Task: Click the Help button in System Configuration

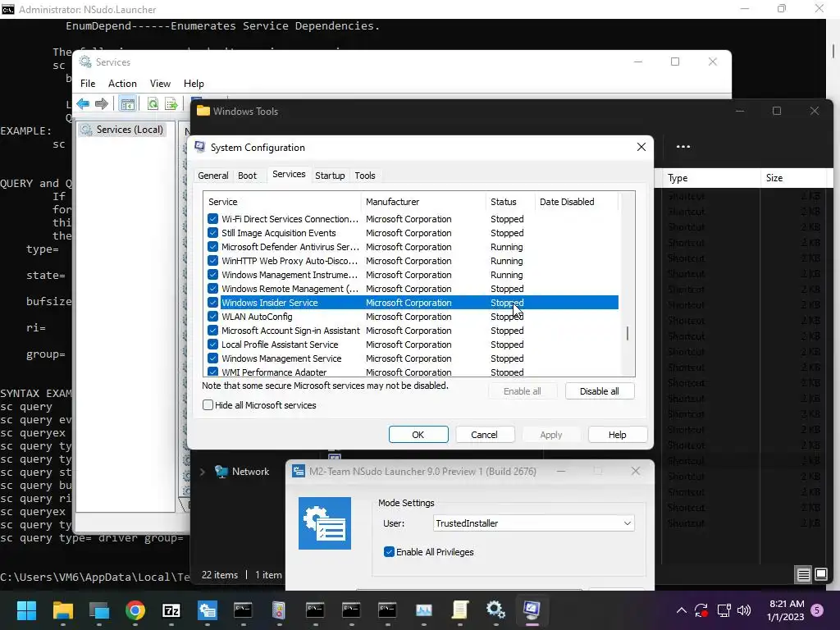Action: [617, 435]
